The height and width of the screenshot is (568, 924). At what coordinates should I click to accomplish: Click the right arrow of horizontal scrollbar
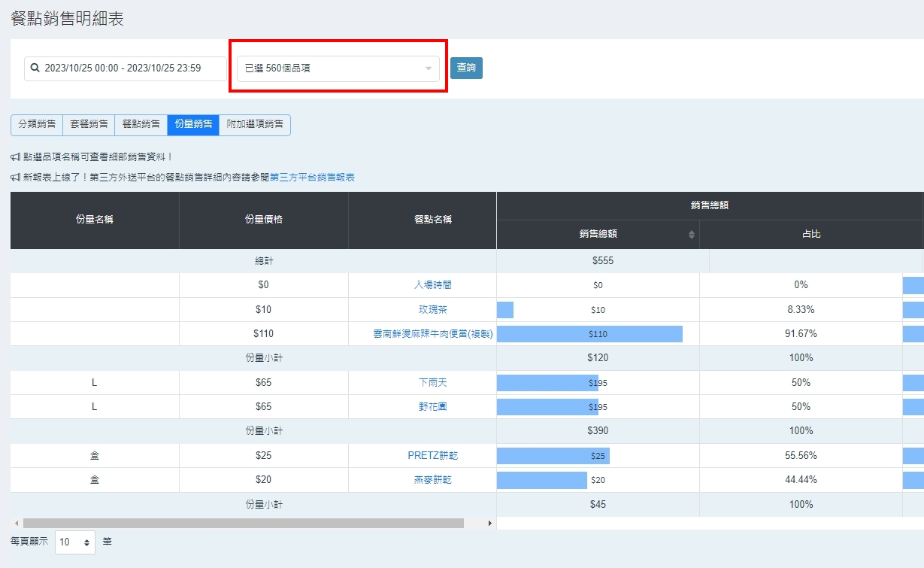(490, 523)
